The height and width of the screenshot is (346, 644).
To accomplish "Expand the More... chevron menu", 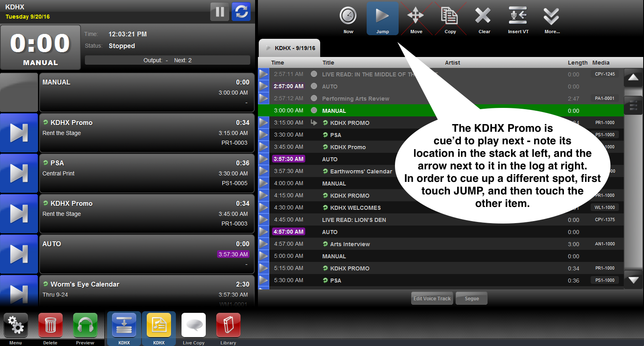I will coord(551,17).
